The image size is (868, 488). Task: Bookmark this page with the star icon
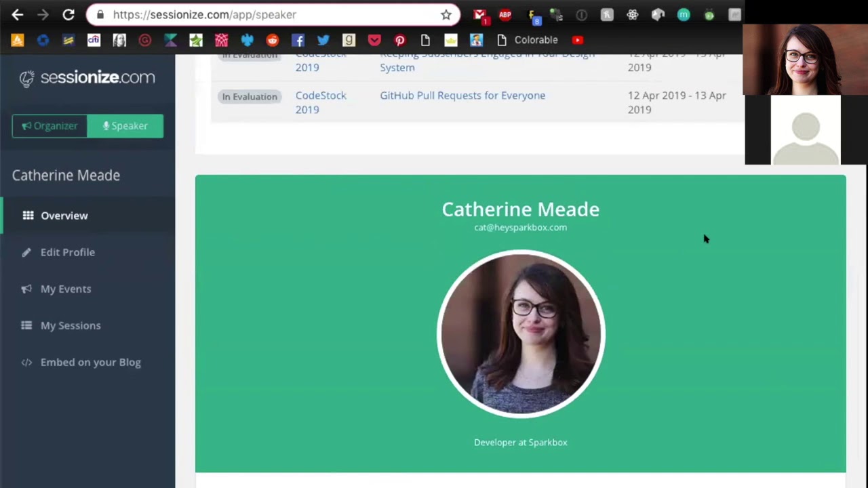pyautogui.click(x=446, y=15)
